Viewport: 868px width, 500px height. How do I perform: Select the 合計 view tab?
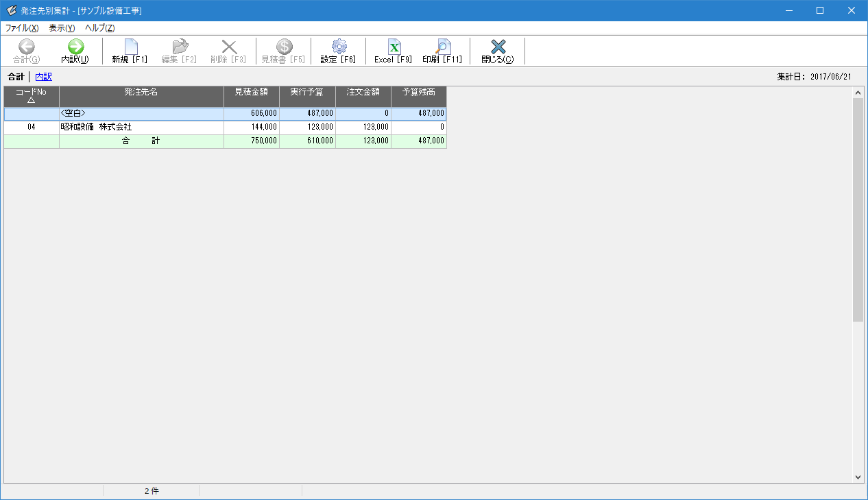16,77
